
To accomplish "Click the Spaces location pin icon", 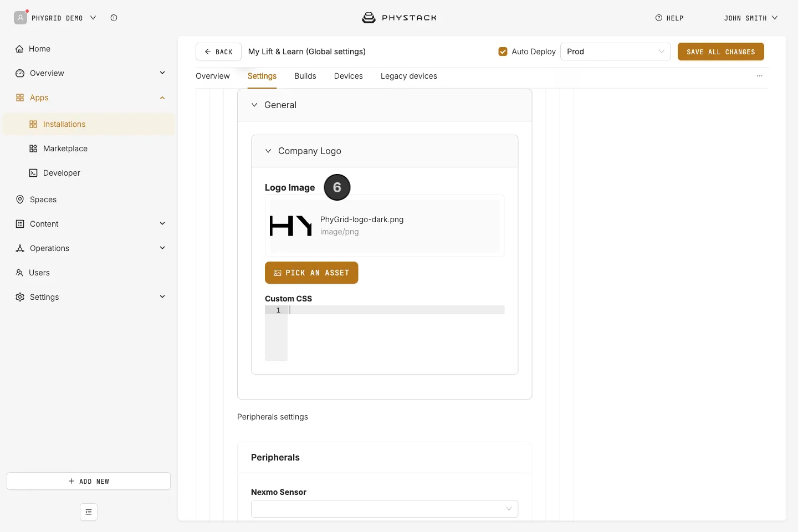I will click(x=20, y=199).
